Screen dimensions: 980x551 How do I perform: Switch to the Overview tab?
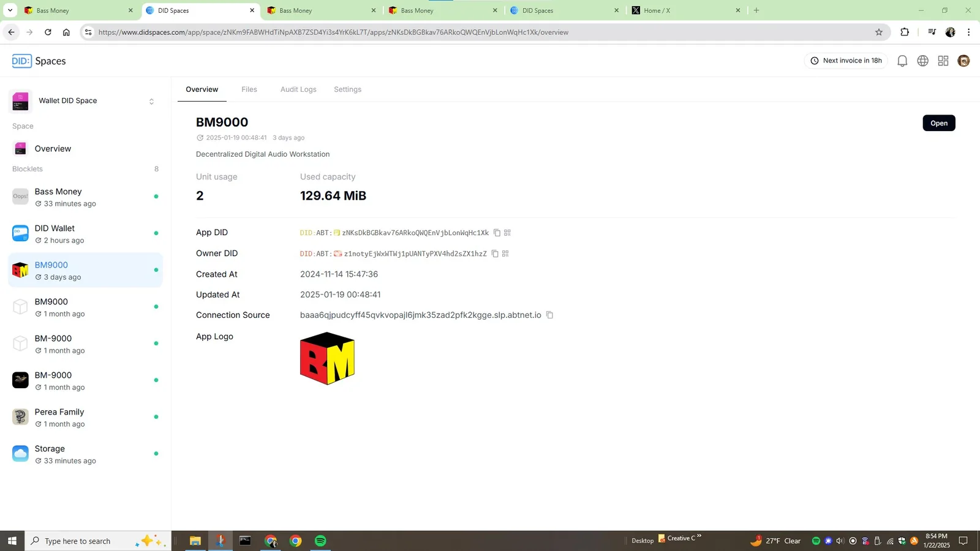(x=202, y=89)
